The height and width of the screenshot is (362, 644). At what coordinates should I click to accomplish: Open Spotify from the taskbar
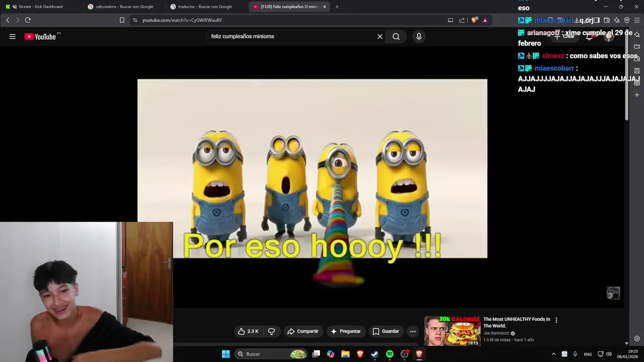389,354
